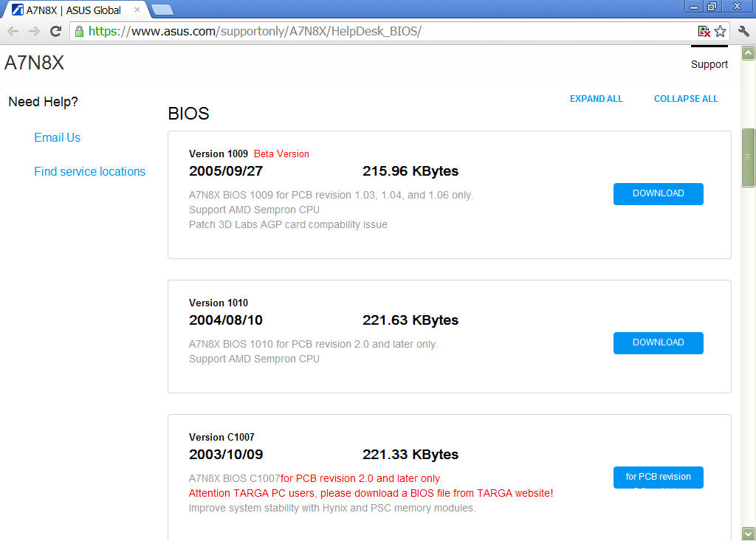Click the '221.63 KBytes' file size

[x=410, y=320]
